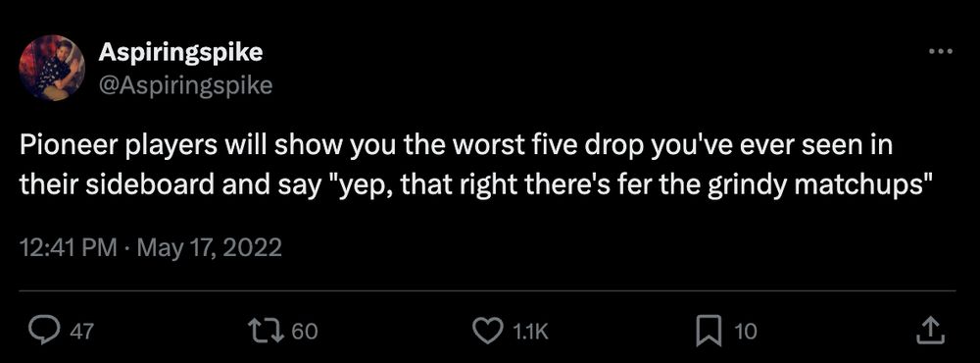
Task: Like the tweet with the heart icon
Action: point(487,331)
